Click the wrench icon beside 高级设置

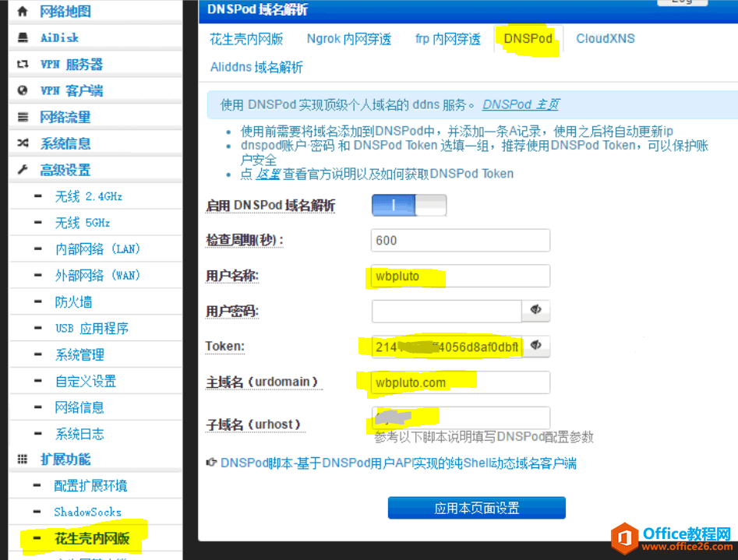pos(23,170)
